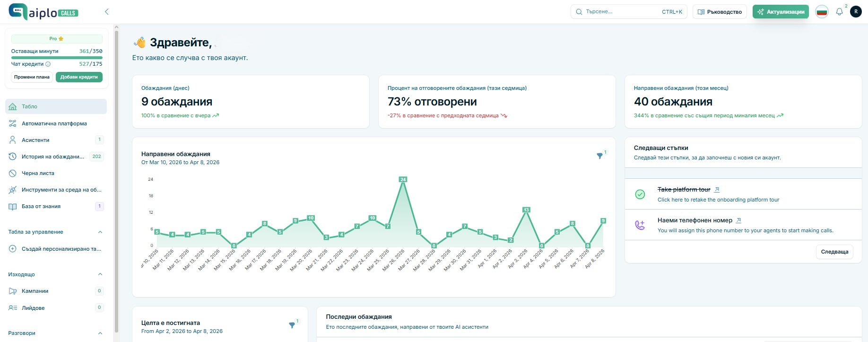Collapse the Разговори sidebar section
Image resolution: width=868 pixels, height=342 pixels.
point(100,333)
